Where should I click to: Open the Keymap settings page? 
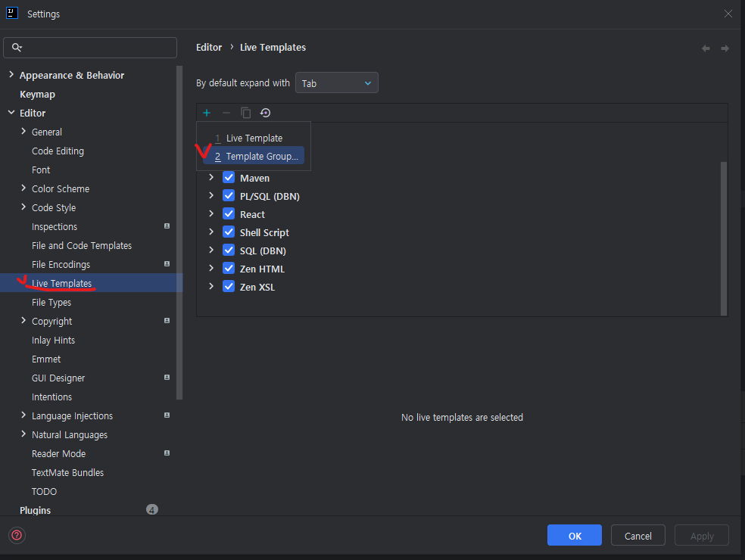click(37, 94)
